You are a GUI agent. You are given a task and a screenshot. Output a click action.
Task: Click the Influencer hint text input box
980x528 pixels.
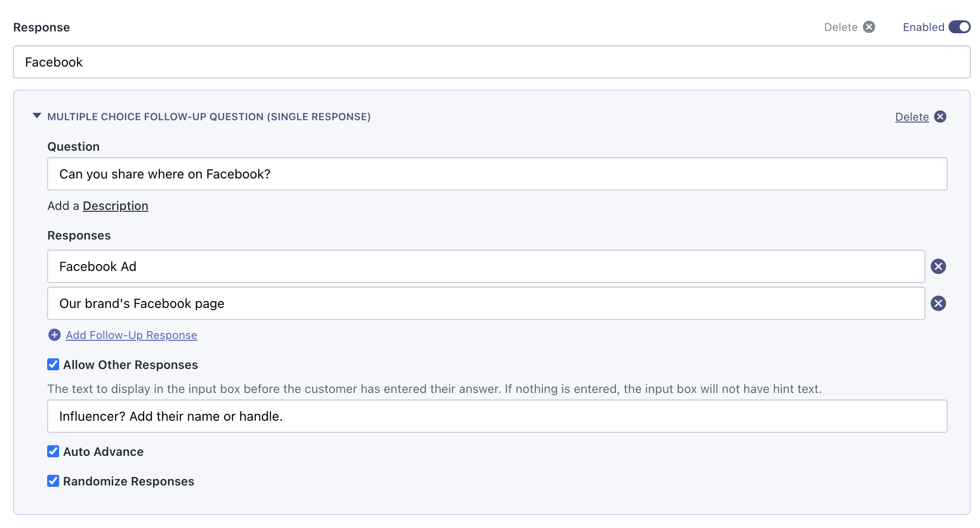coord(497,416)
